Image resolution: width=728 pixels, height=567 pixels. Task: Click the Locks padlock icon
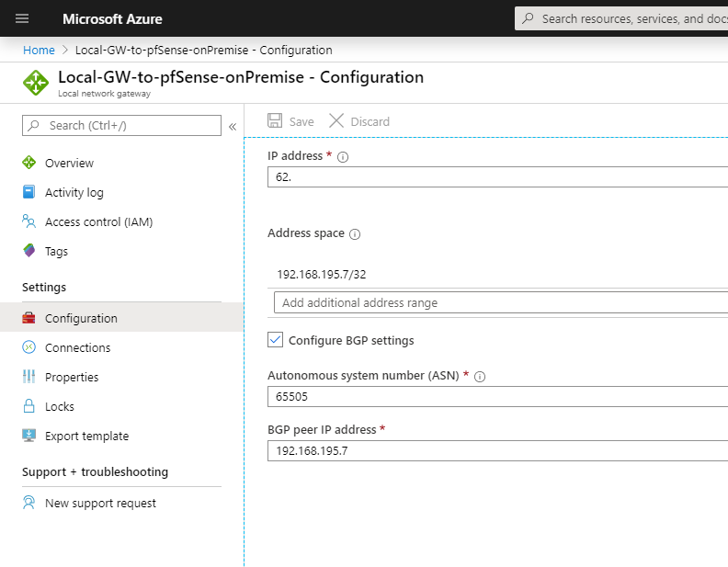28,406
